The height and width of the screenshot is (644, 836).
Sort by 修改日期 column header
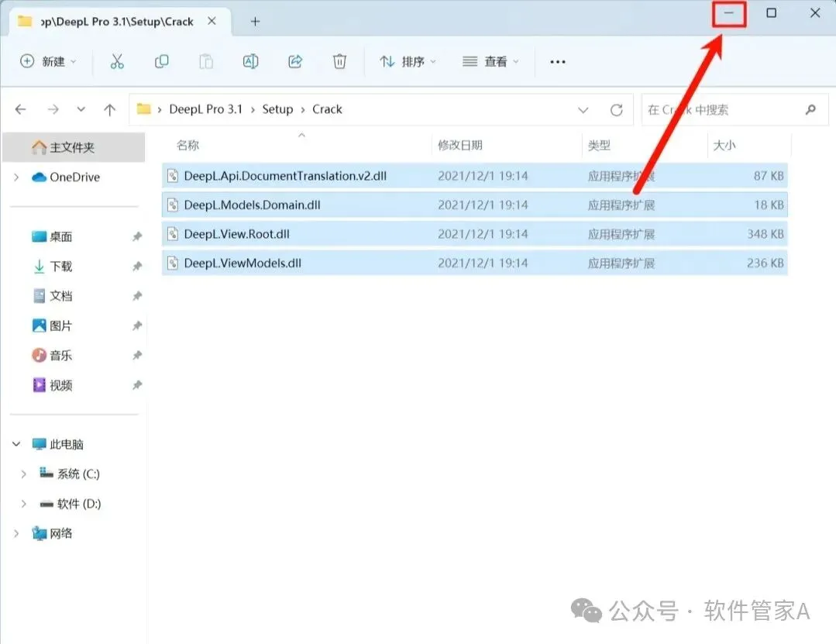click(x=460, y=145)
